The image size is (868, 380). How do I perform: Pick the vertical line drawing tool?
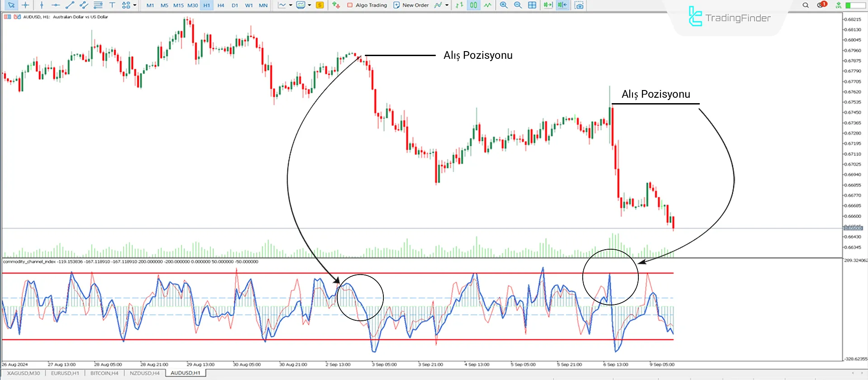click(42, 5)
